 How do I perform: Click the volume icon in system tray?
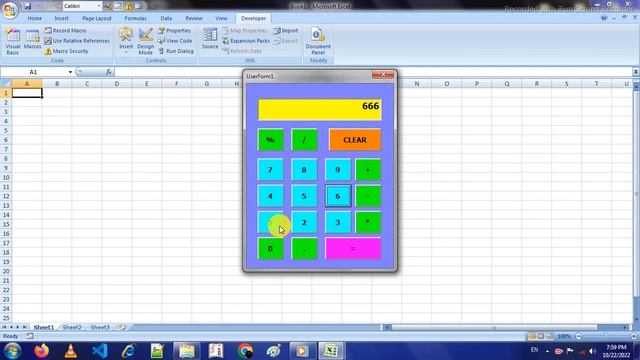pos(592,351)
